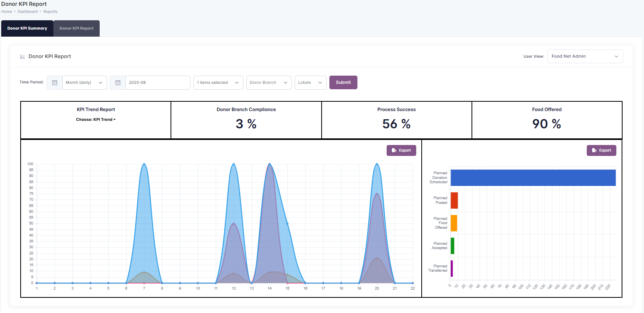The height and width of the screenshot is (313, 644).
Task: Click the blue Planned Donation Scheduled bar
Action: coord(533,178)
